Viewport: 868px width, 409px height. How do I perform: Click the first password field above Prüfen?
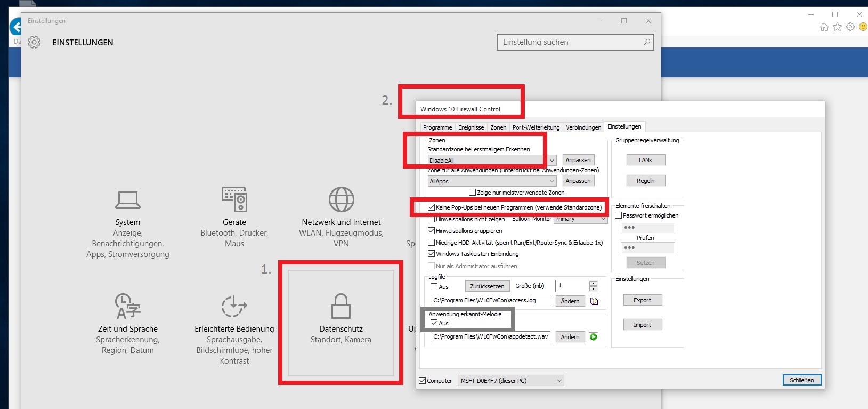coord(647,228)
